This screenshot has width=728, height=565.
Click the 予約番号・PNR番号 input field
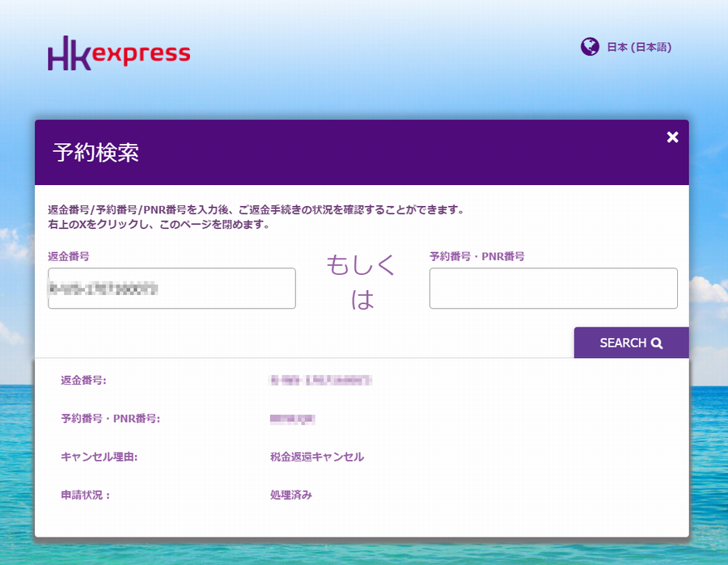553,288
